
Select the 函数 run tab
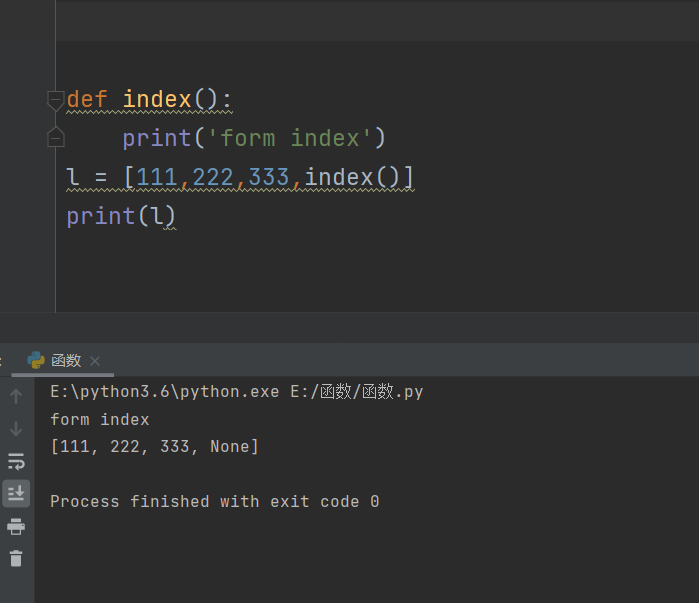62,360
